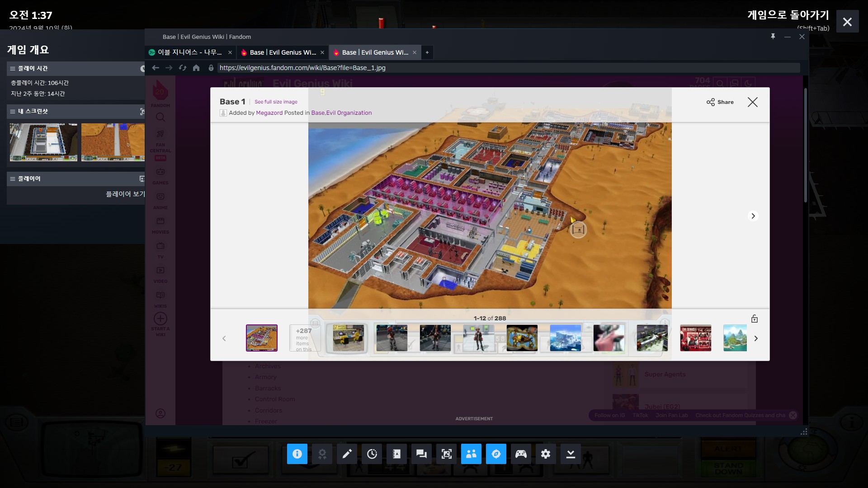Click the browser home icon
The height and width of the screenshot is (488, 868).
coord(196,68)
